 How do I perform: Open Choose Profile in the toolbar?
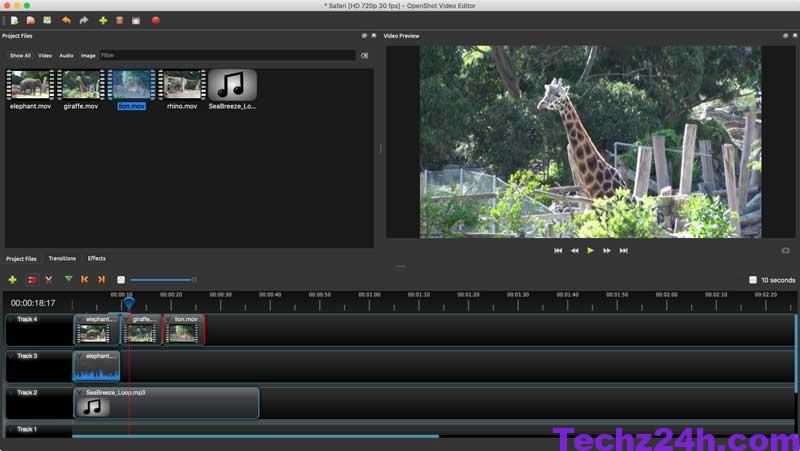119,20
